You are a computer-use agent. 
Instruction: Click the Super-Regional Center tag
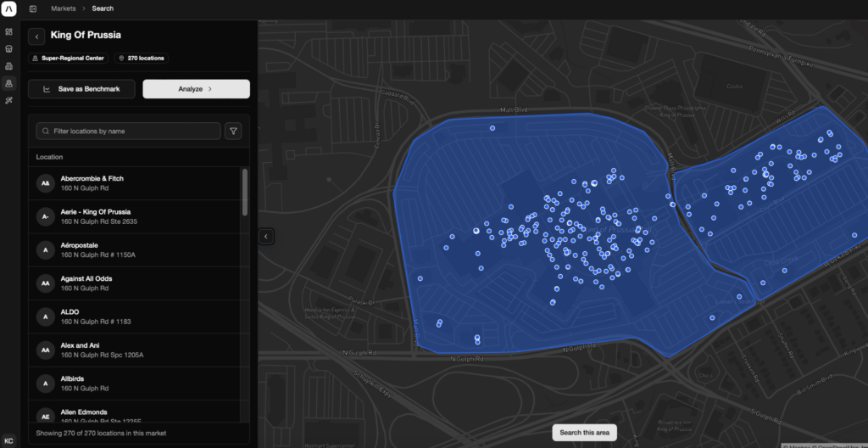[68, 58]
